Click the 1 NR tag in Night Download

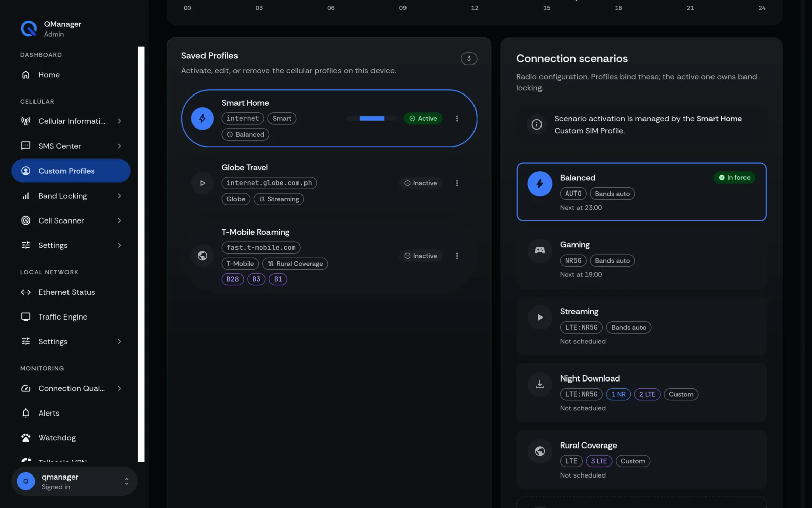point(618,394)
